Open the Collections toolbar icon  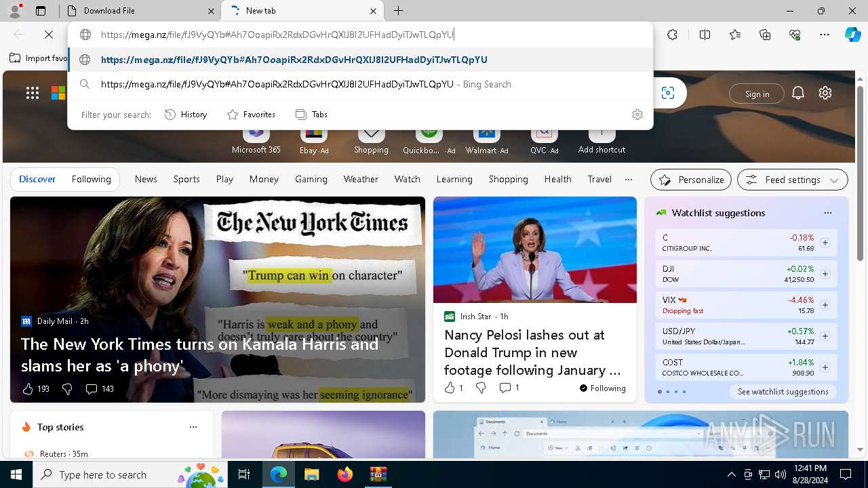(765, 35)
